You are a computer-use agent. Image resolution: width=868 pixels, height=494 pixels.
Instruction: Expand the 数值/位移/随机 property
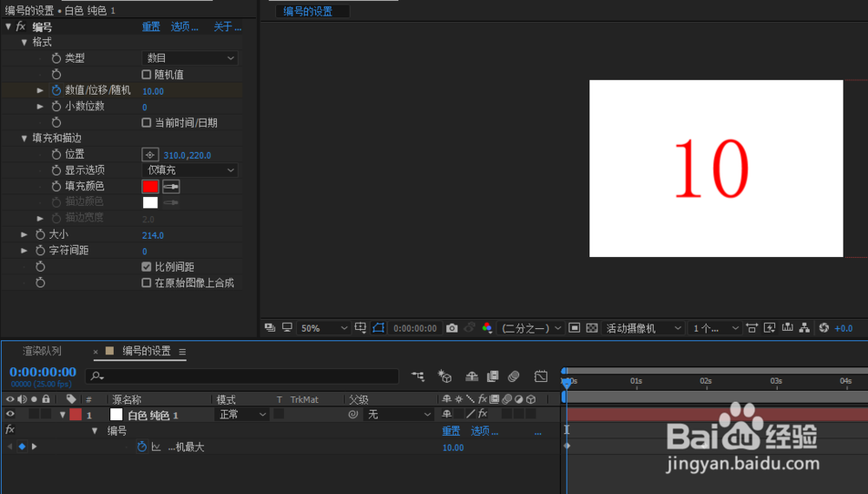click(40, 90)
